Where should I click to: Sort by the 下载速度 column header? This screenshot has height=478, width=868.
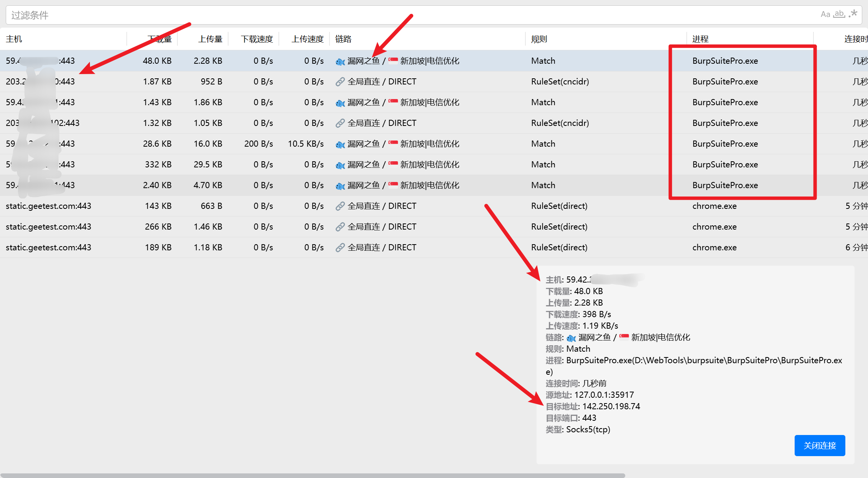(x=257, y=39)
